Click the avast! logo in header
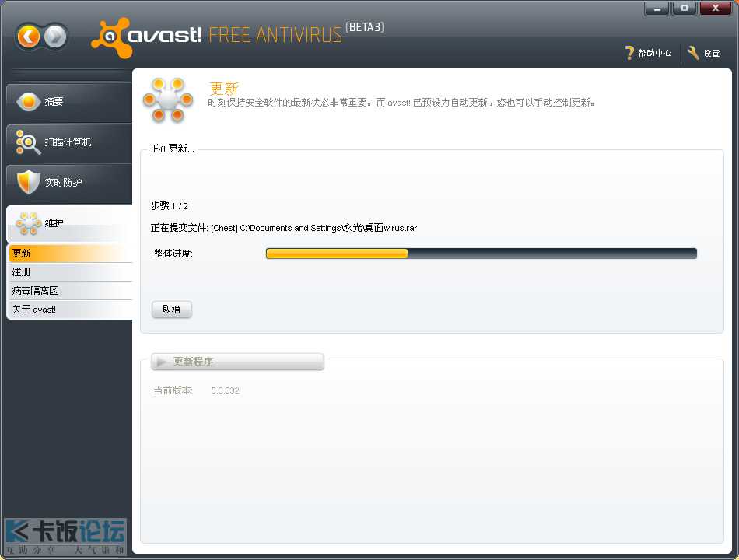739x560 pixels. [148, 36]
